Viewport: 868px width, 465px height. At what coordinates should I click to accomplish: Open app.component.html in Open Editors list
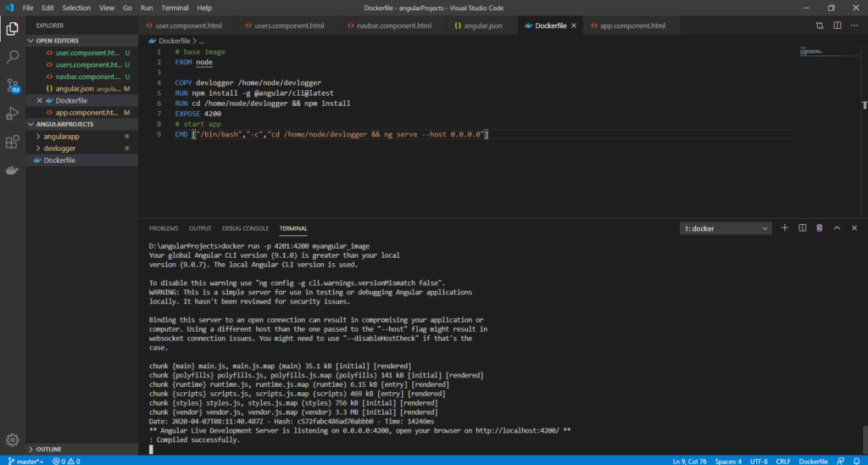(82, 113)
